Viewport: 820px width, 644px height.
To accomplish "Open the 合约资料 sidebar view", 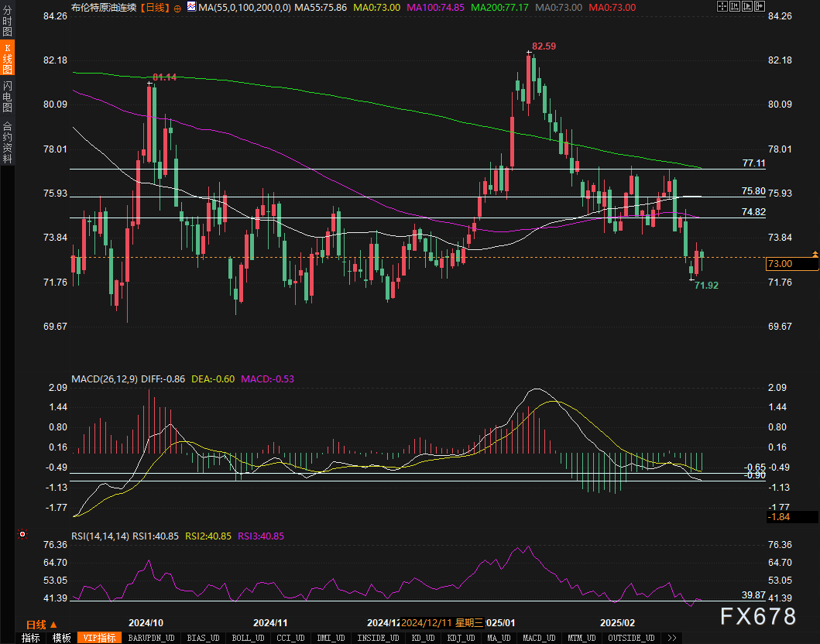I will 7,142.
